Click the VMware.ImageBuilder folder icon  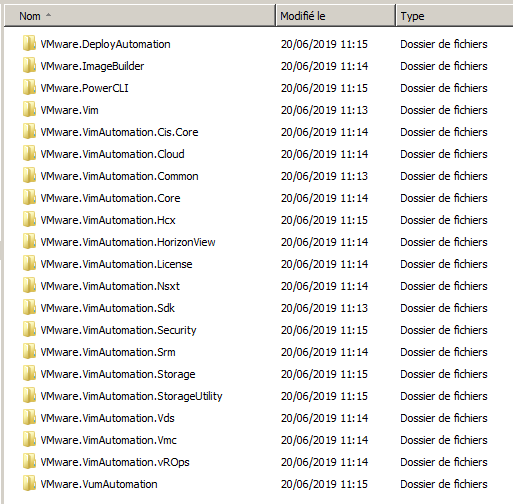pyautogui.click(x=29, y=66)
